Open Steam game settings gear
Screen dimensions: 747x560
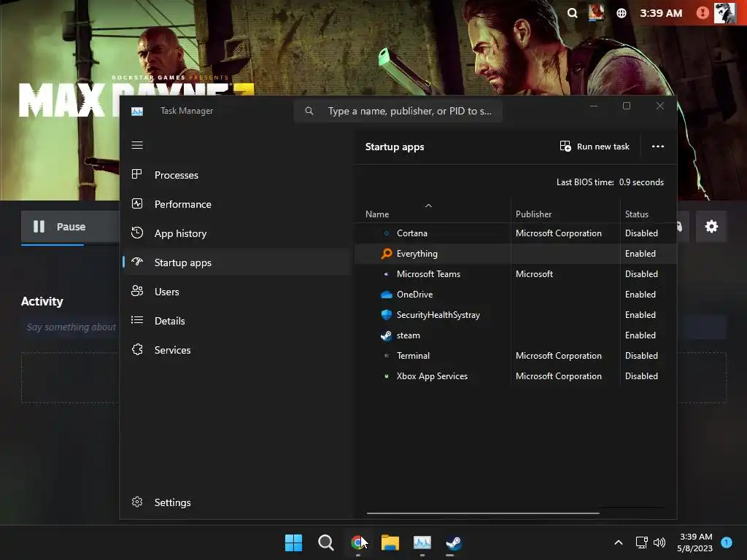711,227
